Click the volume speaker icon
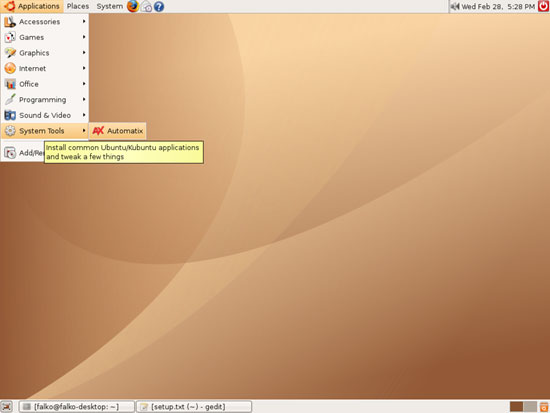The height and width of the screenshot is (413, 550). tap(455, 6)
